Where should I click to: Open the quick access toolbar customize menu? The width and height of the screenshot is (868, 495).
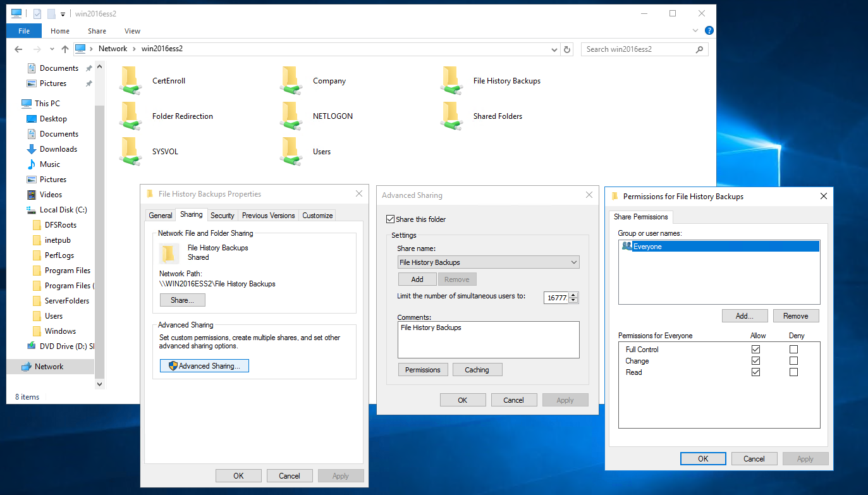[61, 13]
